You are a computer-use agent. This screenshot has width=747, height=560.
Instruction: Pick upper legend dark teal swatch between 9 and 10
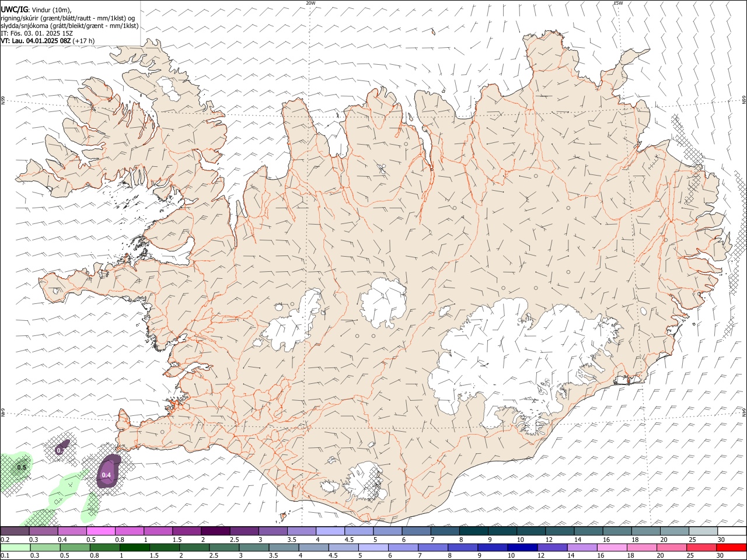502,531
